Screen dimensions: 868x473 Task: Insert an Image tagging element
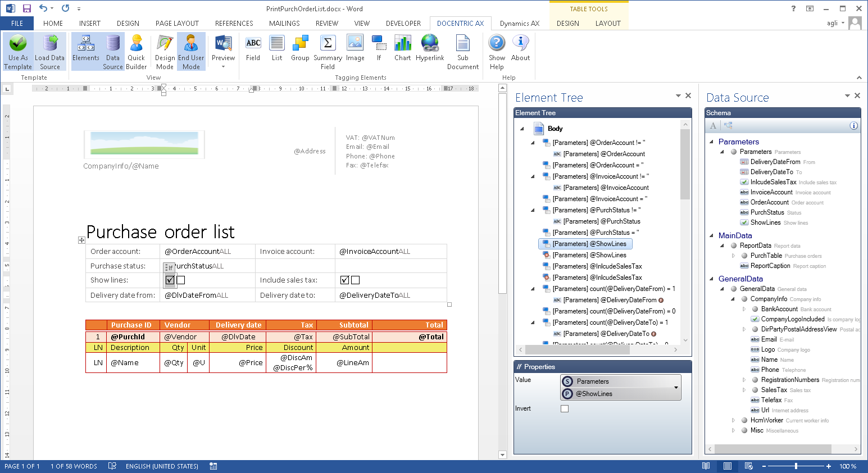355,48
